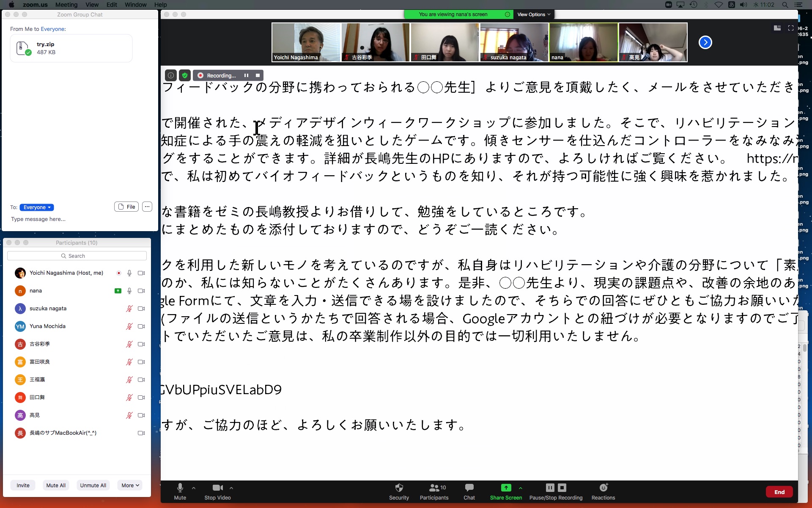The image size is (812, 508).
Task: Open the Window menu
Action: pos(135,5)
